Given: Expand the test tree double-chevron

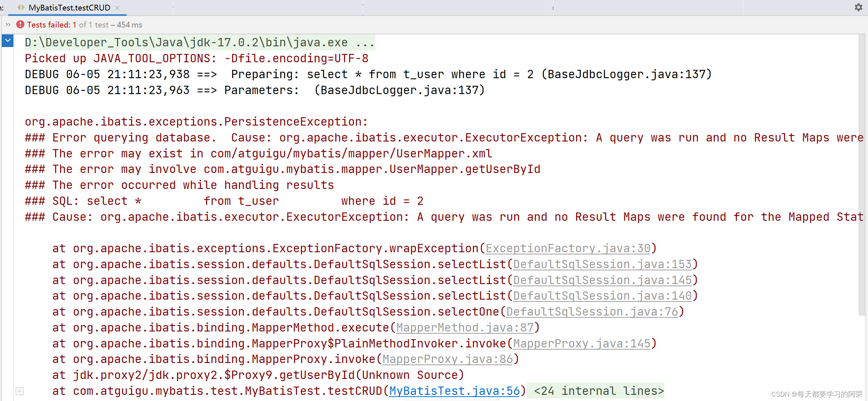Looking at the screenshot, I should (8, 25).
